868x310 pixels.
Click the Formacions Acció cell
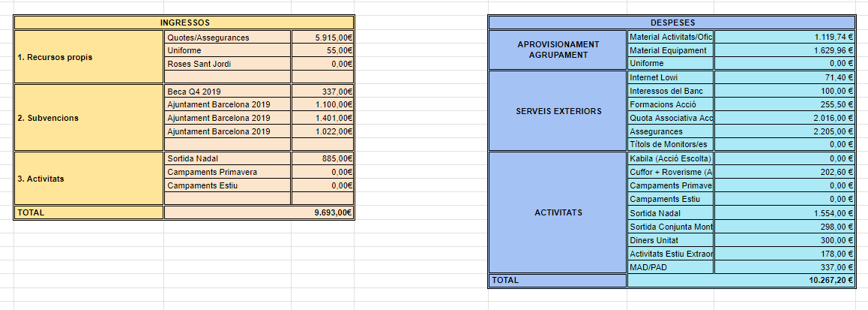(671, 104)
